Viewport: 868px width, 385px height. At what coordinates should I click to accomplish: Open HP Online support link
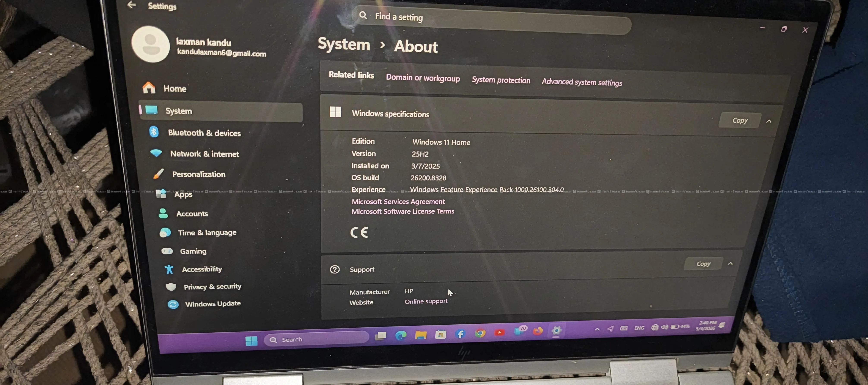tap(426, 301)
